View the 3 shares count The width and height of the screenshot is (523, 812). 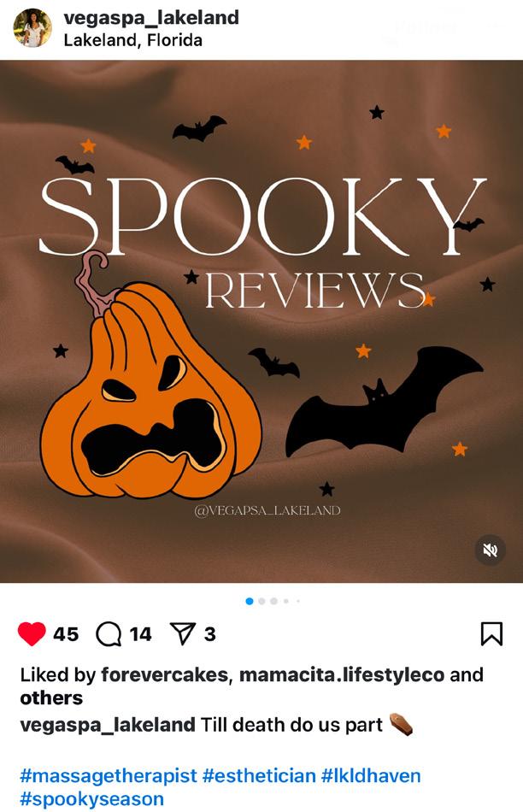209,634
